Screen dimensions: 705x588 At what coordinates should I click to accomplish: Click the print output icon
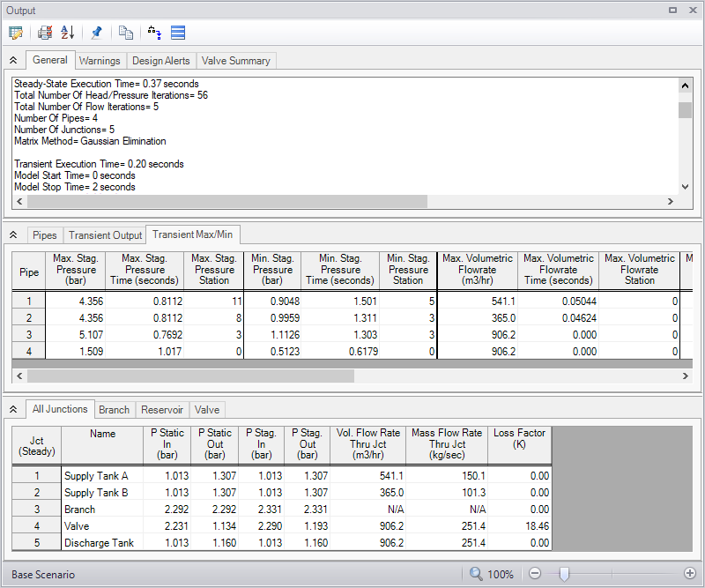[45, 33]
